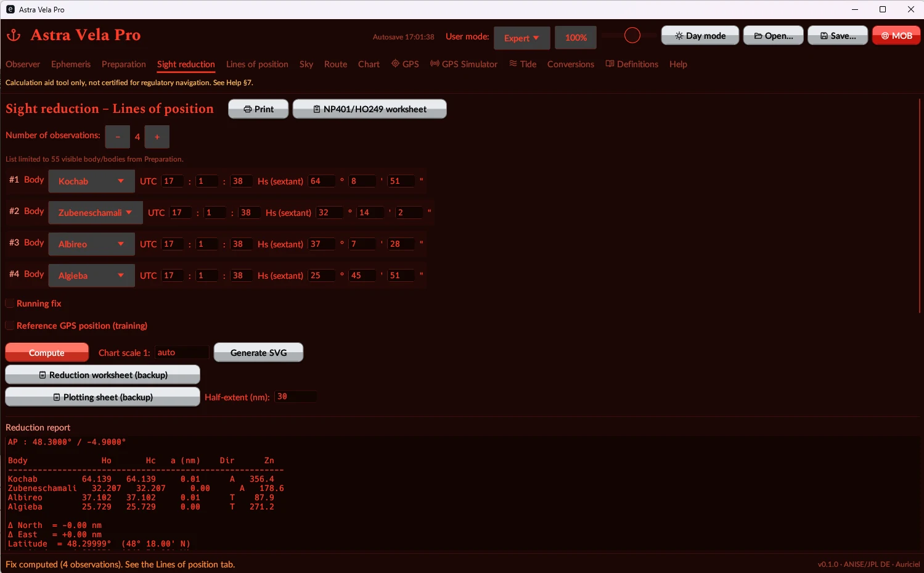Enable the Running fix checkbox
Viewport: 924px width, 573px height.
[x=10, y=303]
